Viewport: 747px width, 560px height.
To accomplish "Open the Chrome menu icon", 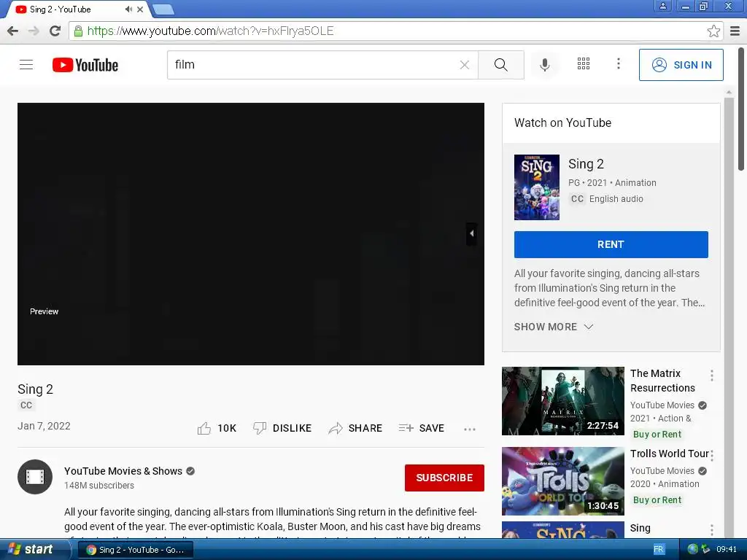I will (735, 31).
